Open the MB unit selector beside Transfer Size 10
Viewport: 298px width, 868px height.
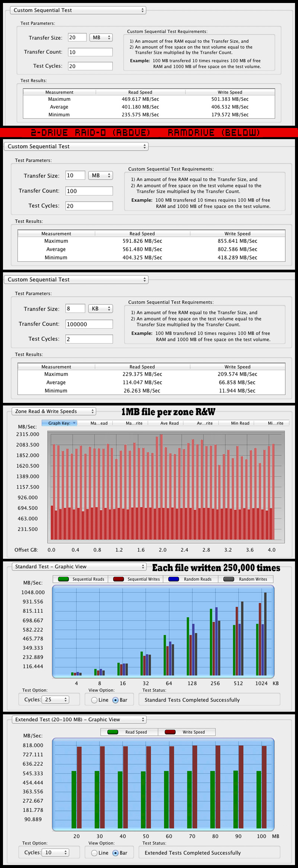point(101,175)
